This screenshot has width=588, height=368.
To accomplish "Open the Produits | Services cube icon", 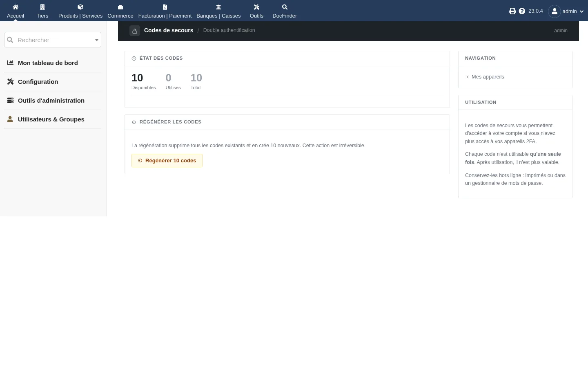I will (x=80, y=7).
